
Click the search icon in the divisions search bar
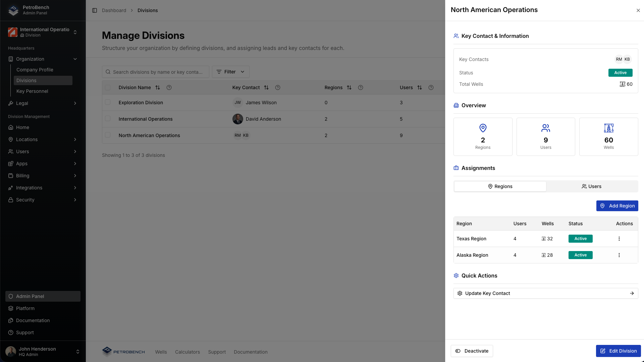click(108, 72)
